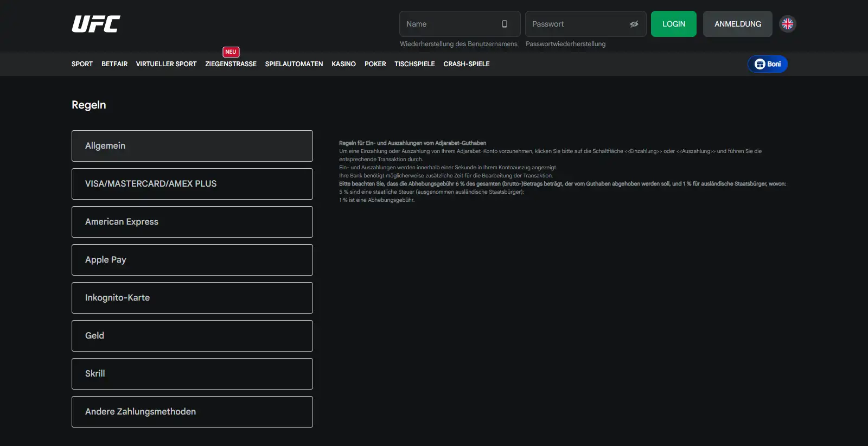The width and height of the screenshot is (868, 446).
Task: Go to the BETFAIR section
Action: [114, 64]
